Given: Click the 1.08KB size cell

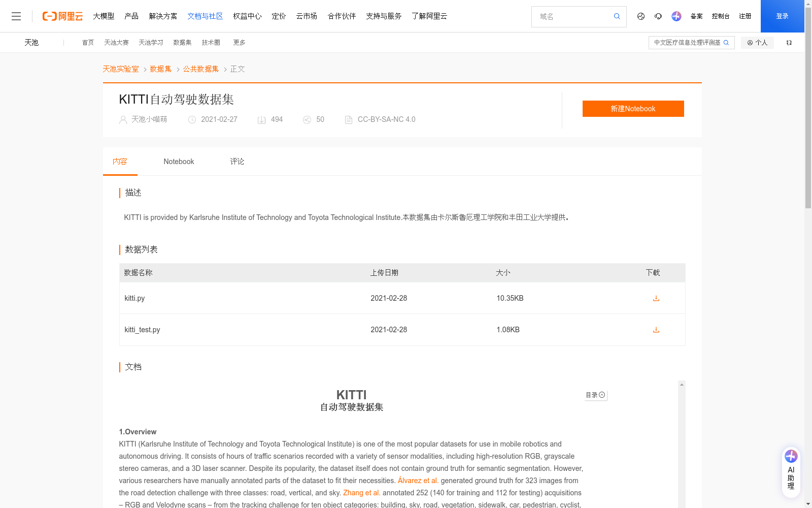Looking at the screenshot, I should pos(507,330).
